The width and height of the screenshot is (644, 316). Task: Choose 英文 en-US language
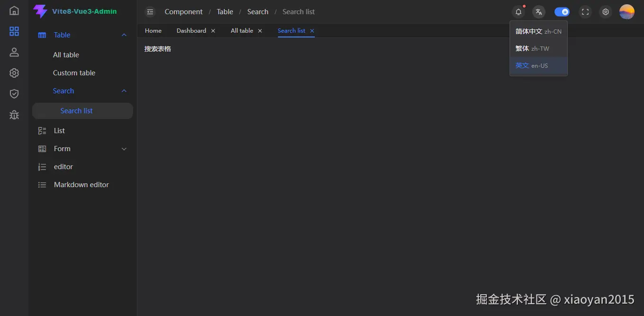pos(538,65)
